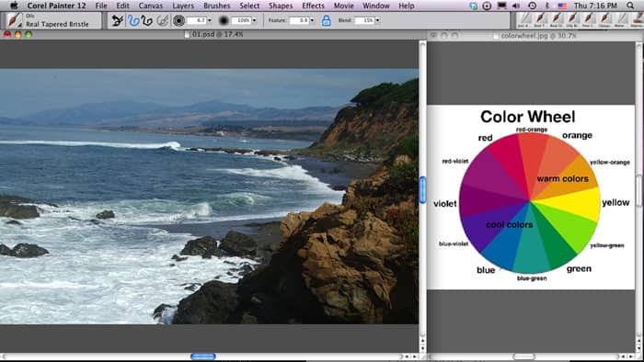Click colorwheel window scroll right arrow

tap(631, 356)
